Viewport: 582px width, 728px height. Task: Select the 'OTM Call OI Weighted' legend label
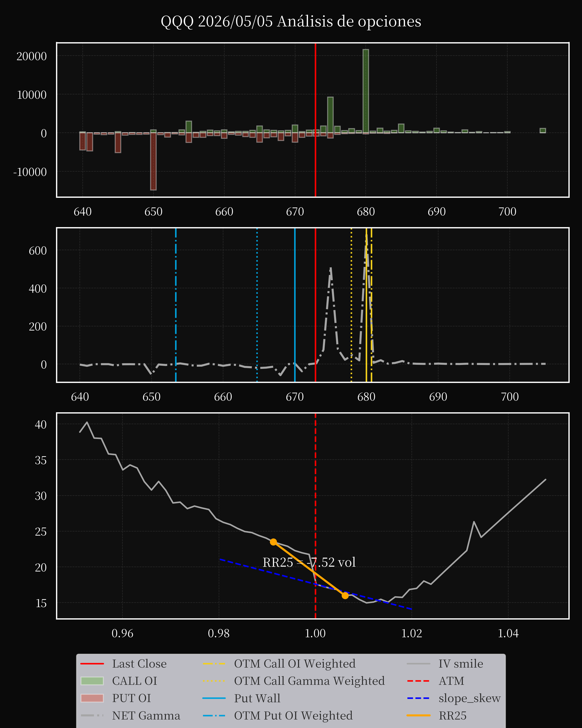[295, 663]
